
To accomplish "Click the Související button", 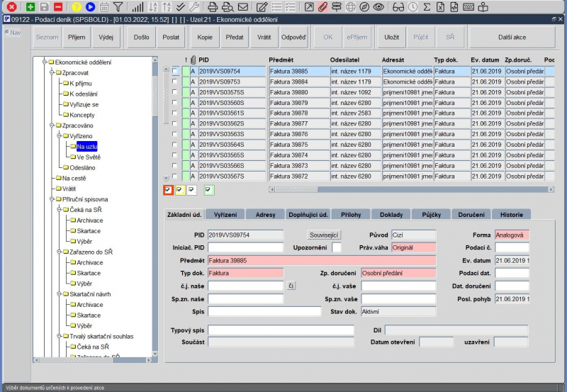I will (325, 235).
